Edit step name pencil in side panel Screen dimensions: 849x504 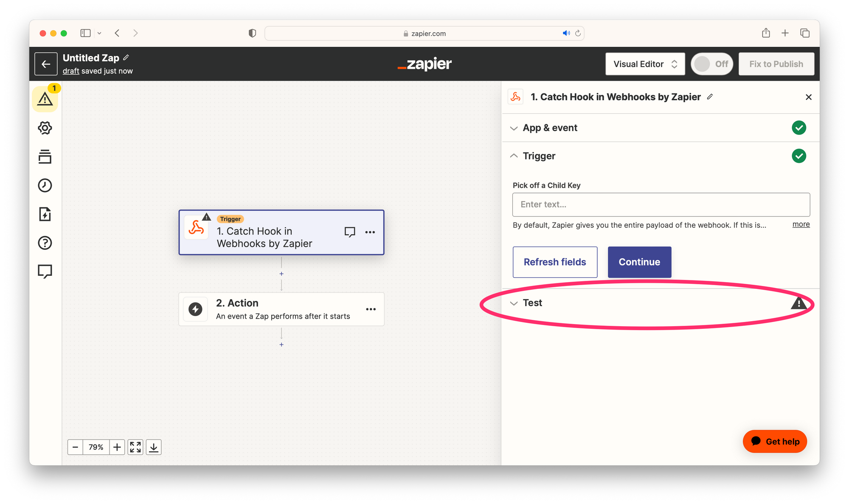[x=710, y=97]
